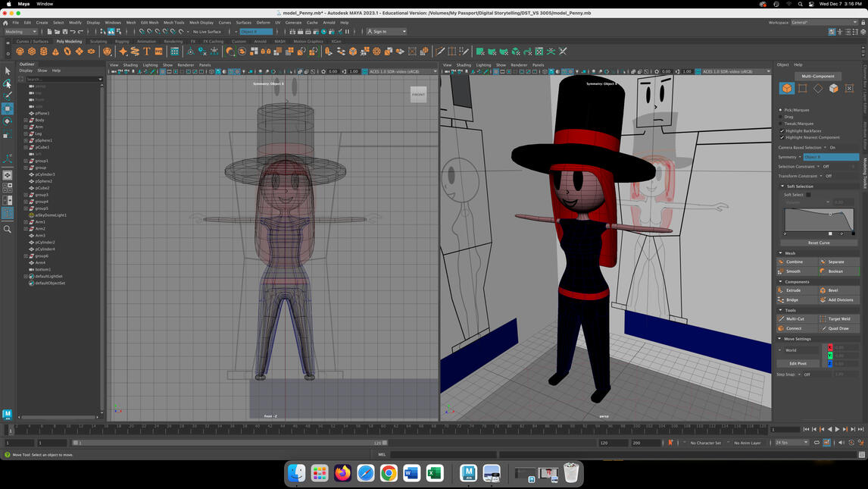
Task: Toggle the Highlight Backfaces checkbox
Action: 783,131
